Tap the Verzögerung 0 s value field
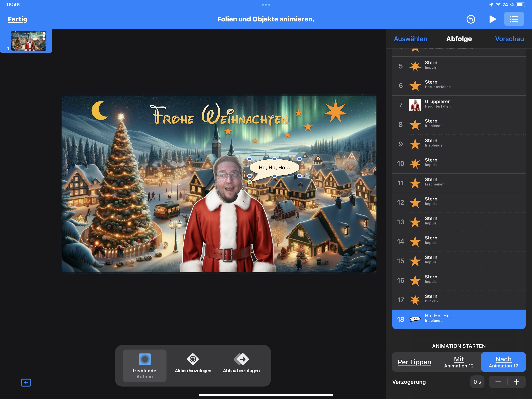 (x=477, y=382)
